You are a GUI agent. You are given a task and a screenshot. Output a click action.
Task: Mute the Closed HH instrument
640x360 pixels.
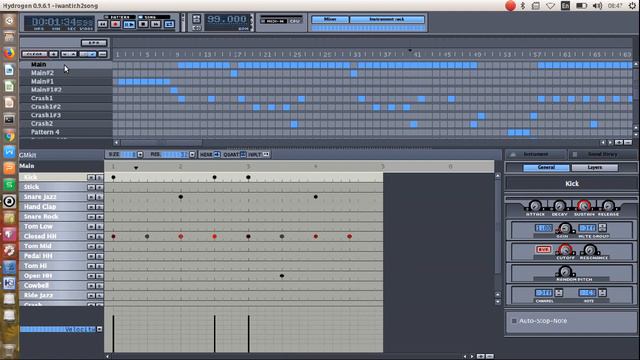91,237
